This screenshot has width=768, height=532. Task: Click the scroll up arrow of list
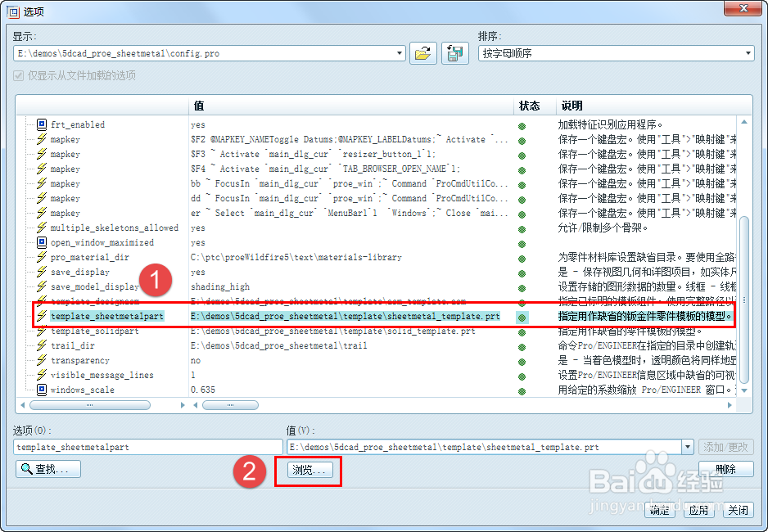pyautogui.click(x=744, y=121)
